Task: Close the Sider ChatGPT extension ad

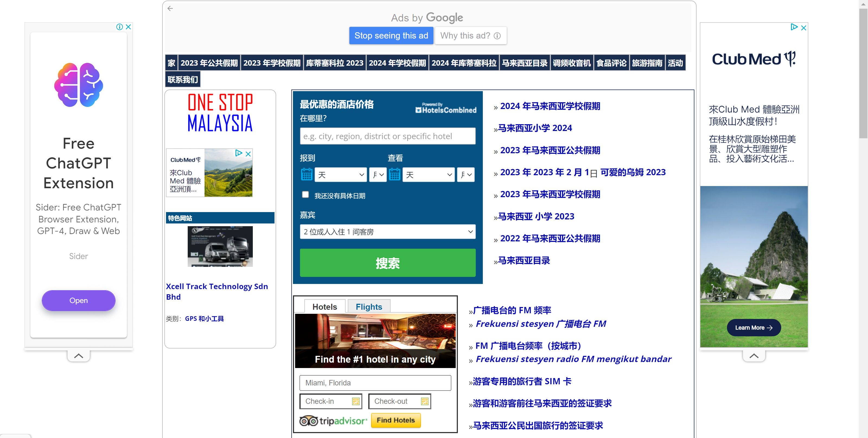Action: [128, 27]
